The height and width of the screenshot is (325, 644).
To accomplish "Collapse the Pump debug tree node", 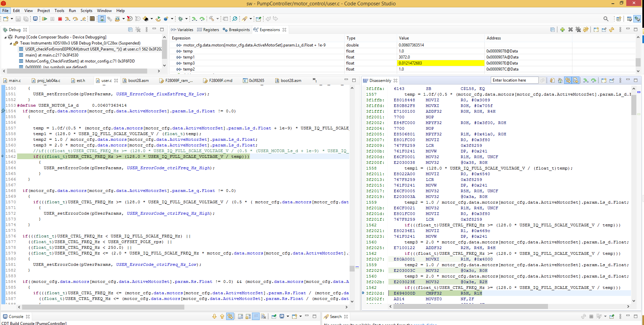I will (6, 37).
